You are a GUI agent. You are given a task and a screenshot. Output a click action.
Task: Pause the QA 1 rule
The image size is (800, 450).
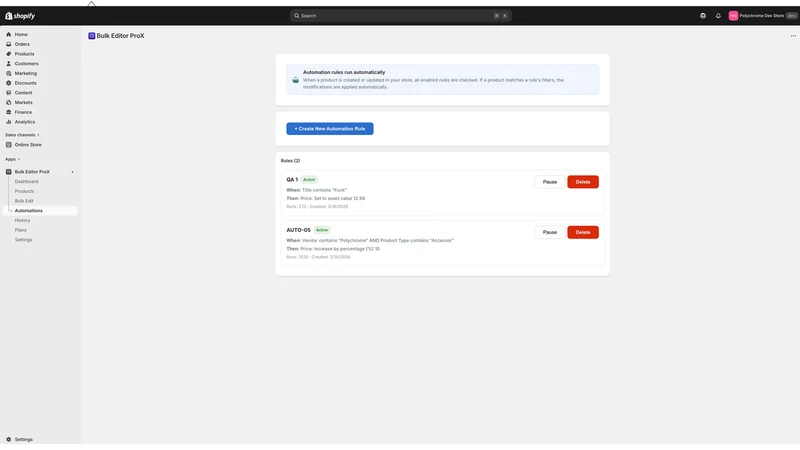click(x=549, y=182)
